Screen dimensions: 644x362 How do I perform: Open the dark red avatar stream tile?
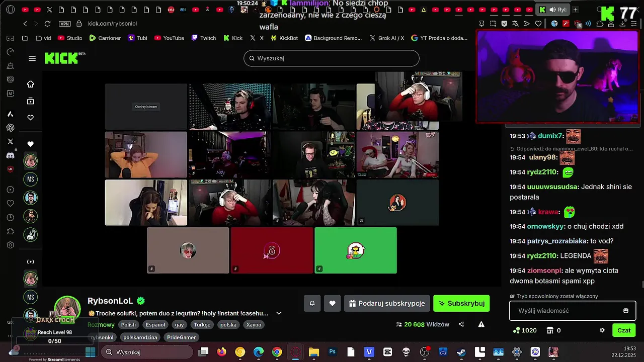pyautogui.click(x=272, y=250)
